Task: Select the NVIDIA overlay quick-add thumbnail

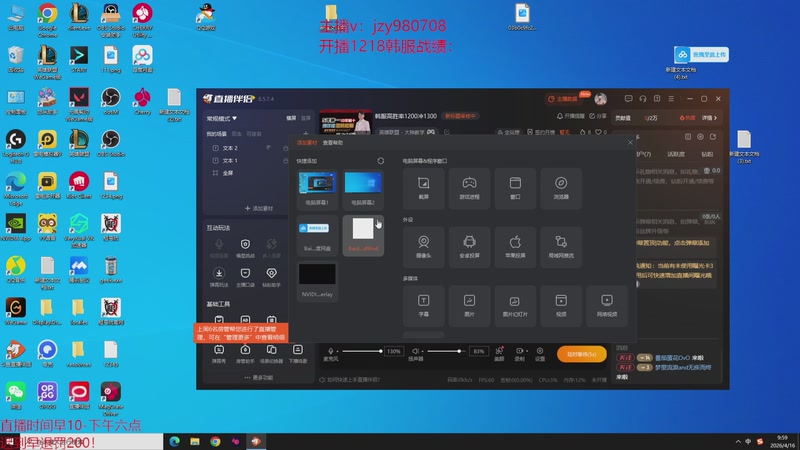Action: (x=317, y=281)
